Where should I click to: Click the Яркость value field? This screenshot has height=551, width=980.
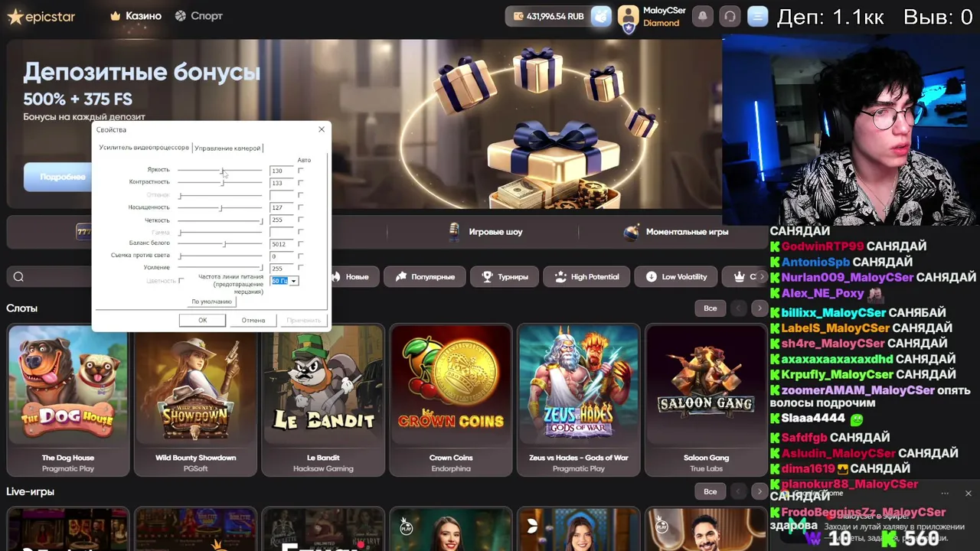coord(281,171)
